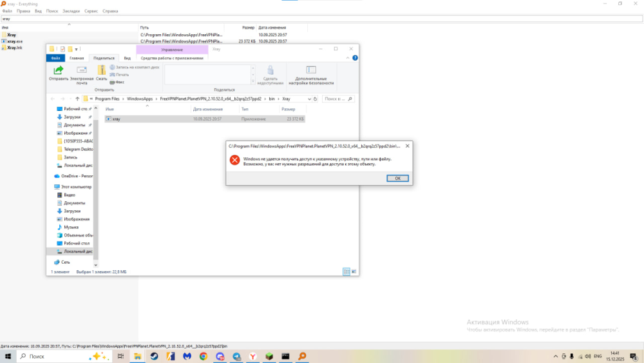Click the sidebar scroll down arrow

pyautogui.click(x=96, y=265)
